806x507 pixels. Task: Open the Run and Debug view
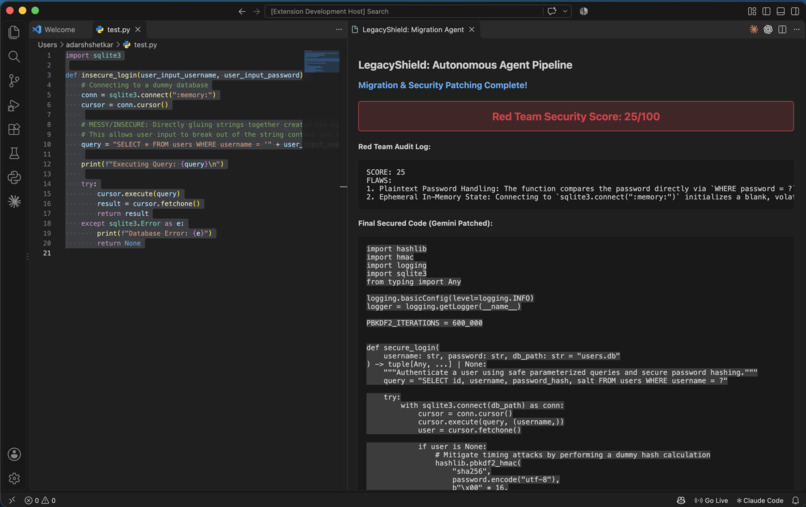[x=14, y=105]
